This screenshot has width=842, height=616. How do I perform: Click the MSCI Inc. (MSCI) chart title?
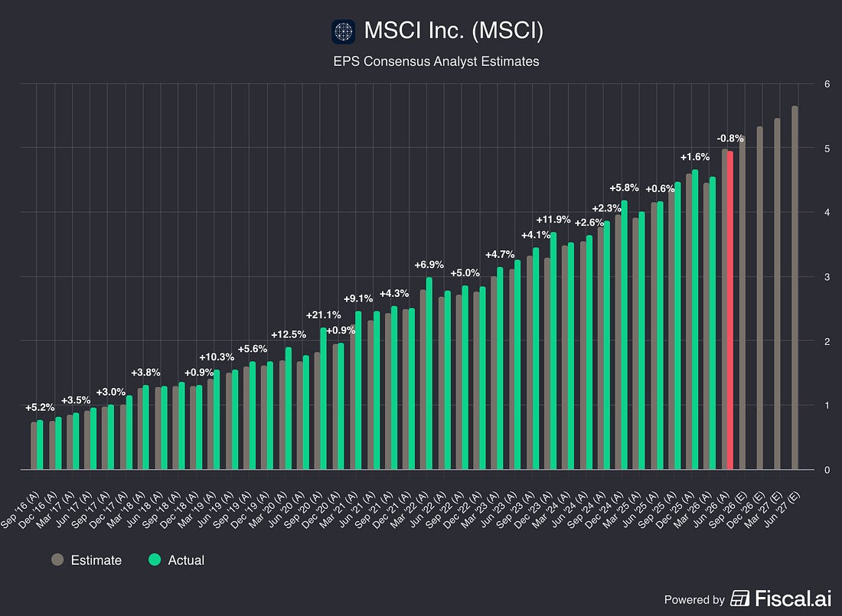coord(454,31)
